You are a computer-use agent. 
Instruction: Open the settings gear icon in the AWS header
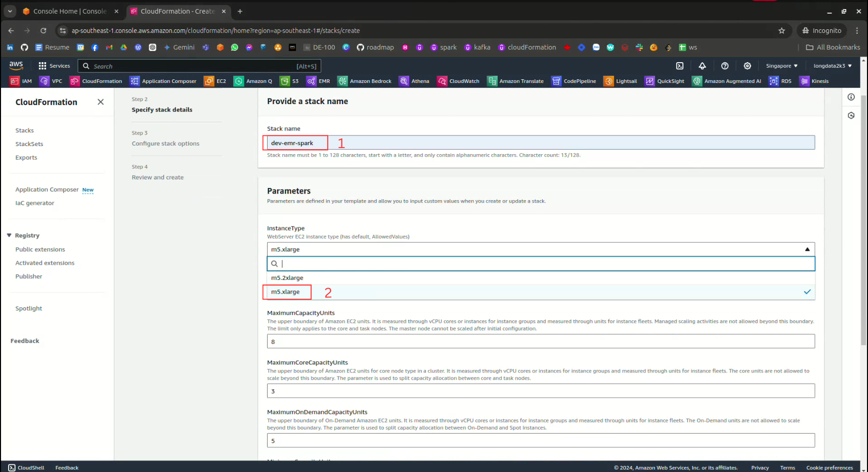[x=747, y=66]
